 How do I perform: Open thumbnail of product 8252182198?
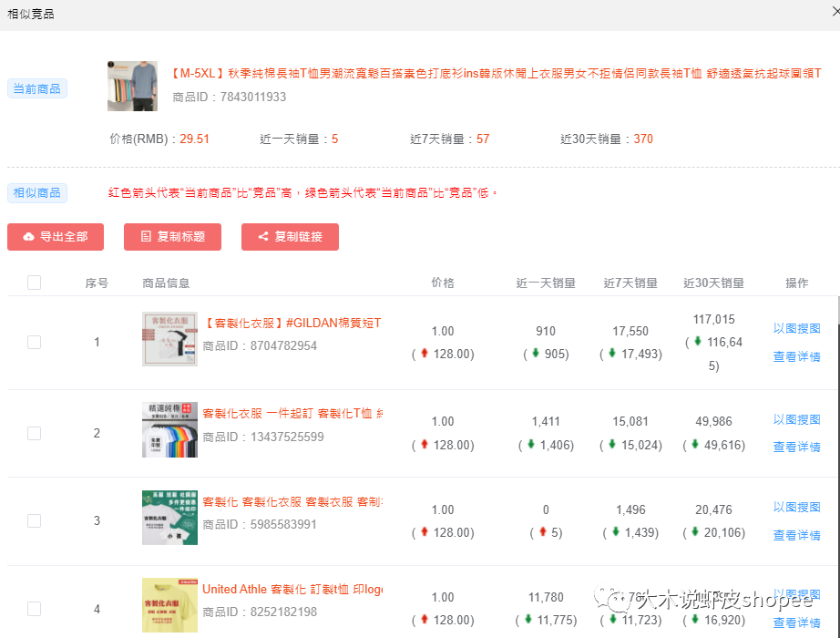click(x=169, y=605)
